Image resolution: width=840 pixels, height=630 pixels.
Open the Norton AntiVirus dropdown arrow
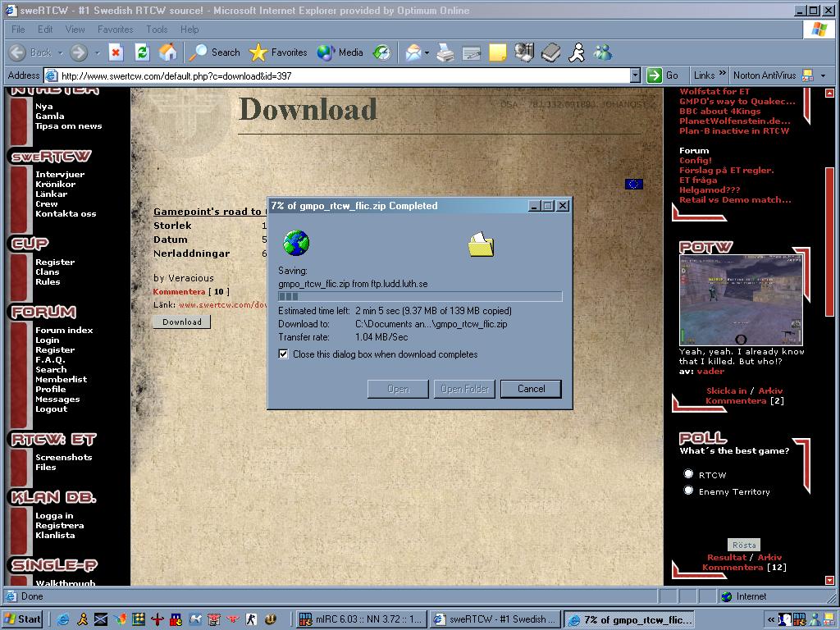point(824,75)
